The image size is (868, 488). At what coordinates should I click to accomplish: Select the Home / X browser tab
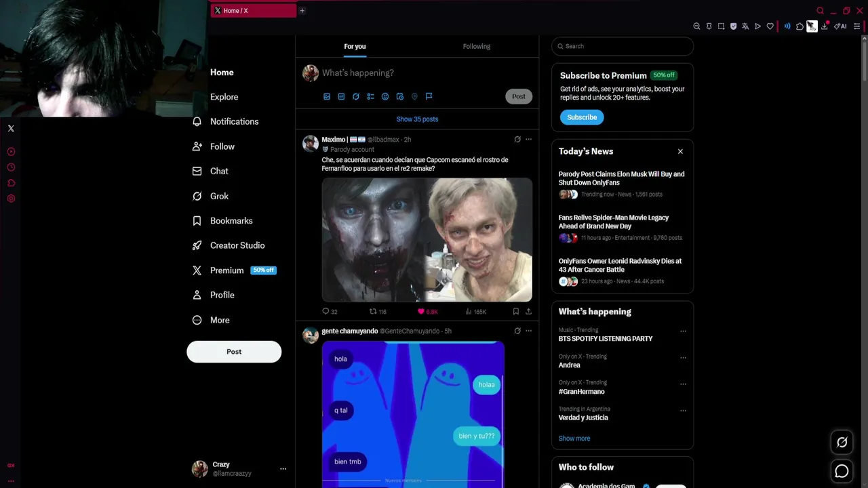tap(253, 10)
